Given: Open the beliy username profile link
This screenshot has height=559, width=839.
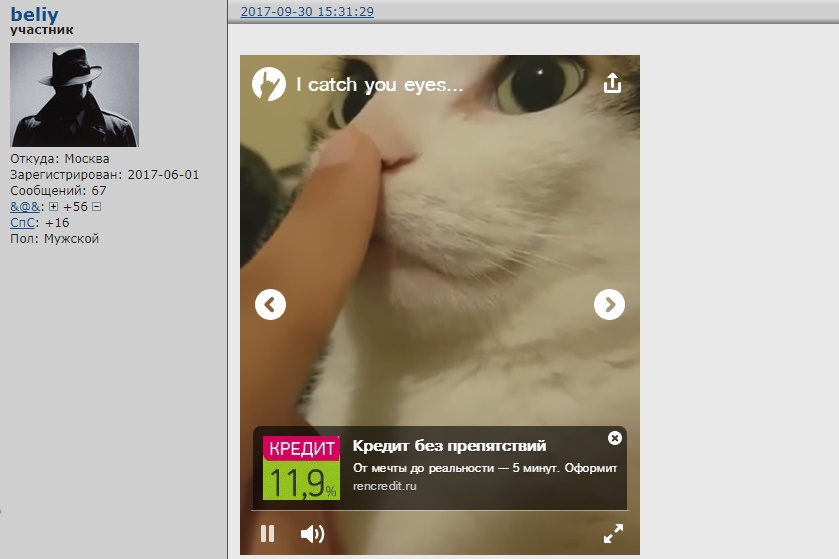Looking at the screenshot, I should pyautogui.click(x=34, y=14).
